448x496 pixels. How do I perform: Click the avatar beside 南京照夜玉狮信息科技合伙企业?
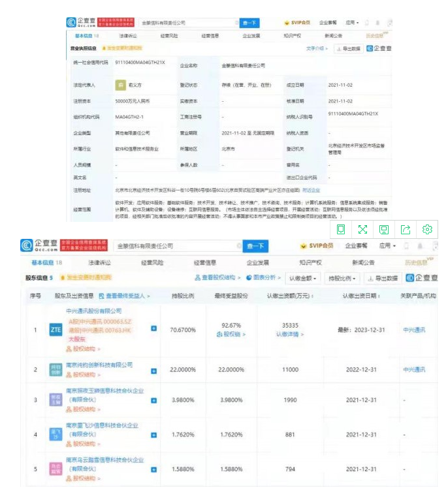pos(56,400)
